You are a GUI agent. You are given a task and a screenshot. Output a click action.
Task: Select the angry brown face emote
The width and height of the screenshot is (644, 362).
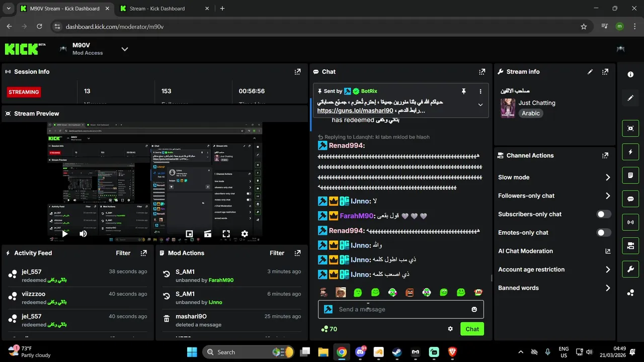[x=410, y=292]
